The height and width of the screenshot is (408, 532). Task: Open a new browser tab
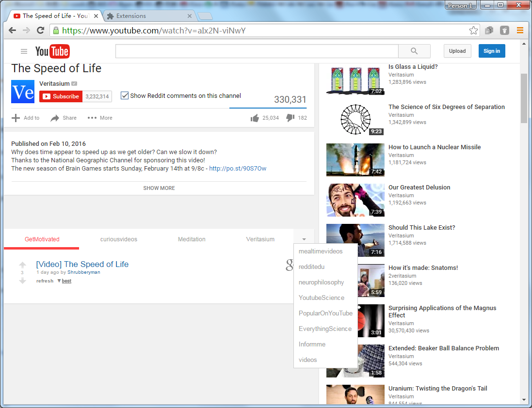[x=205, y=16]
